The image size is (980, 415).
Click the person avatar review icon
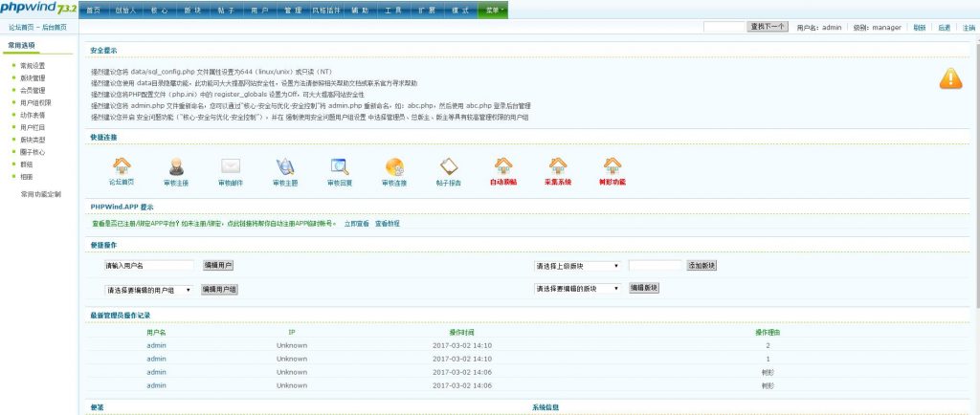[x=176, y=166]
